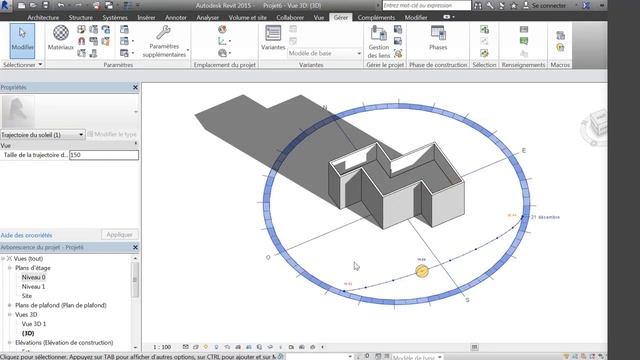Click the macro security icon in Macros panel
This screenshot has width=640, height=360.
click(560, 47)
